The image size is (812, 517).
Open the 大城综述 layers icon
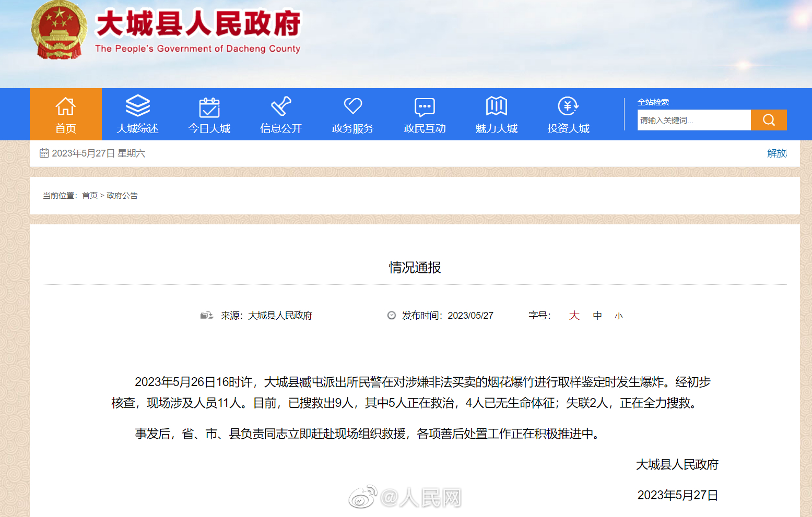(137, 106)
